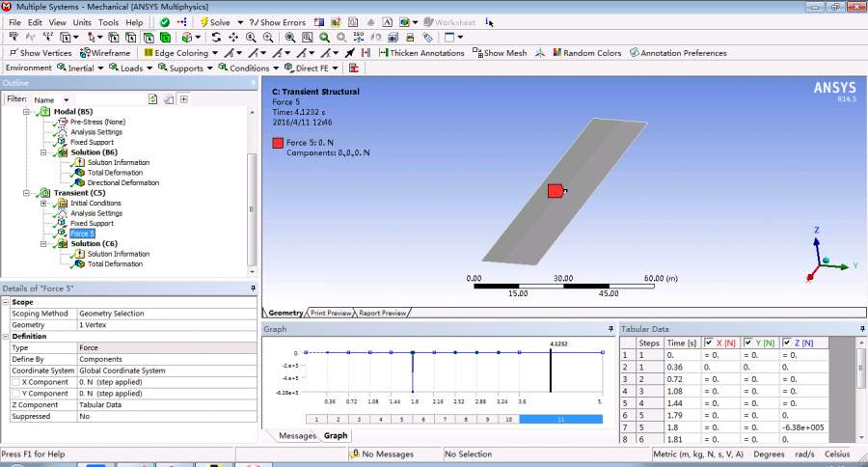Toggle Show Mesh
The height and width of the screenshot is (467, 868).
pos(500,53)
